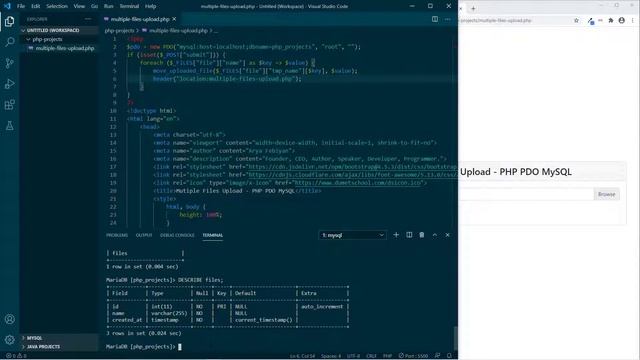Click the VS Code logo icon in title bar

click(7, 6)
